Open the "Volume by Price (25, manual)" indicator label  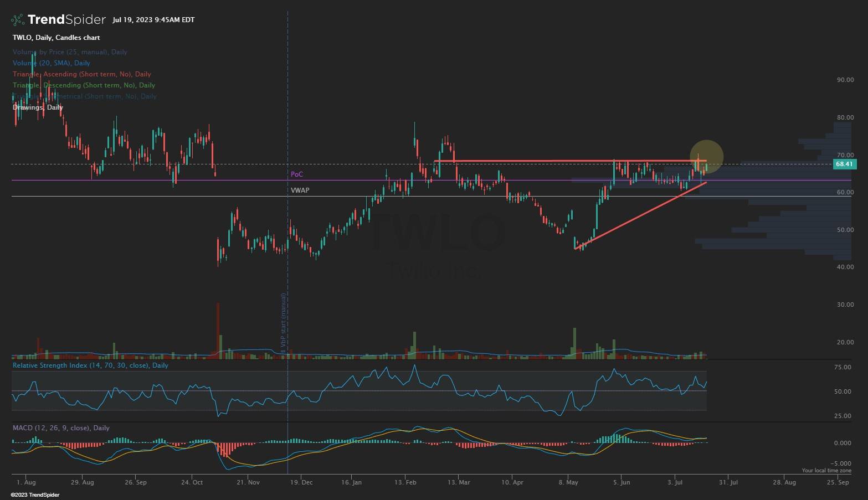tap(70, 51)
